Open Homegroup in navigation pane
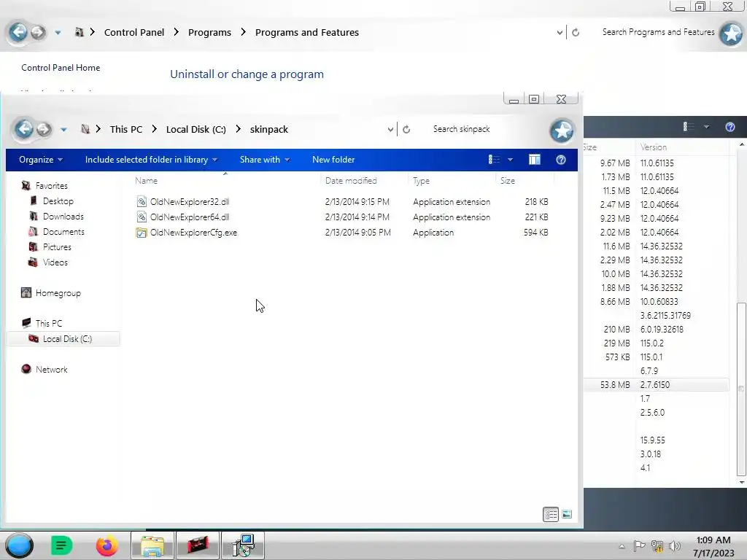 [x=58, y=293]
